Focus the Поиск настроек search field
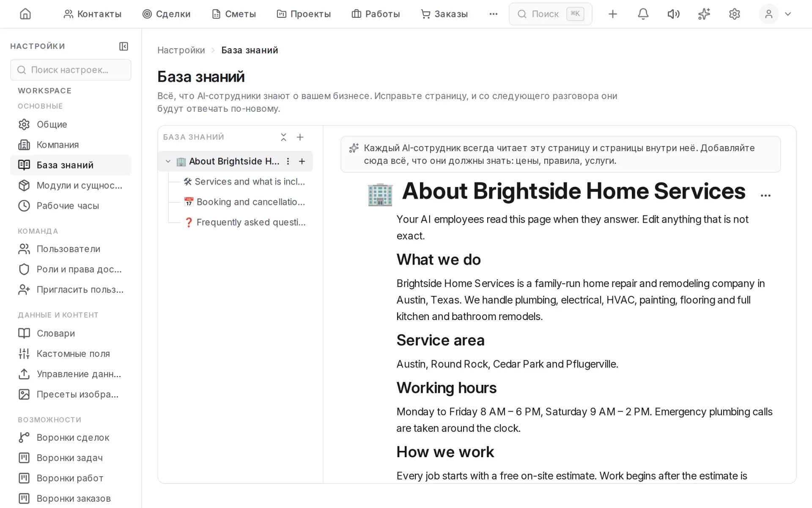 (x=71, y=70)
